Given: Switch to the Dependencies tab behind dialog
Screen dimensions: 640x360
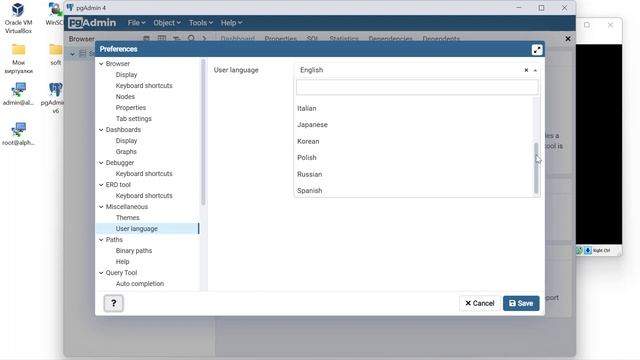Looking at the screenshot, I should (390, 39).
